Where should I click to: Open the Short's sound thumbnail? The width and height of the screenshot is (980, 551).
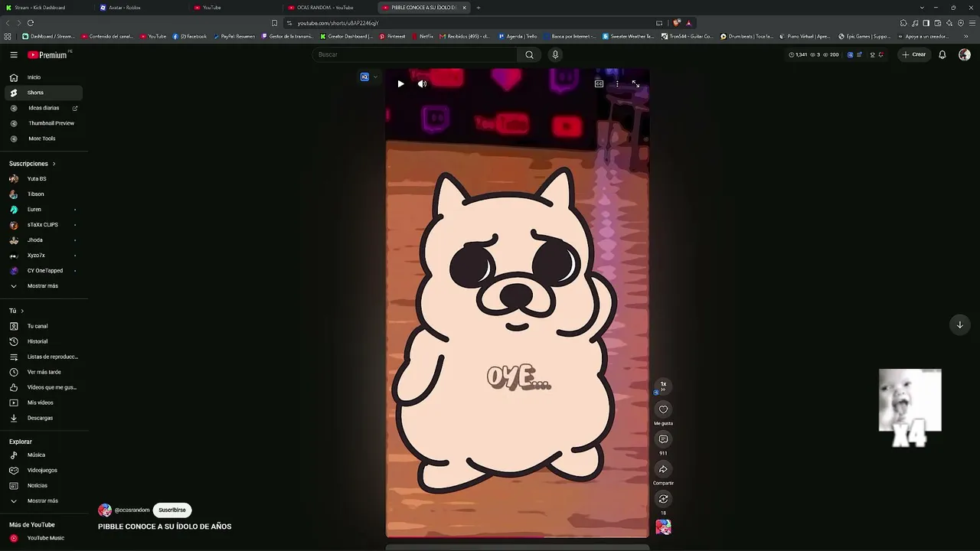click(x=663, y=527)
